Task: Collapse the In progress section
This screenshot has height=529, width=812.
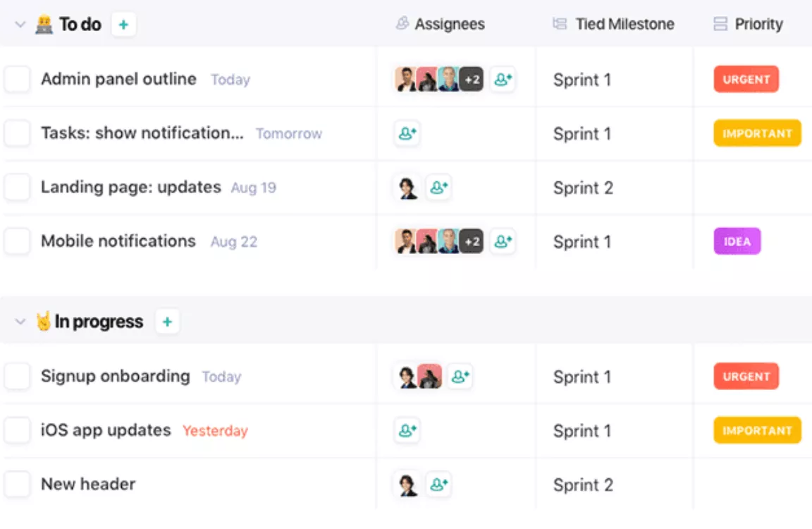Action: pyautogui.click(x=20, y=322)
